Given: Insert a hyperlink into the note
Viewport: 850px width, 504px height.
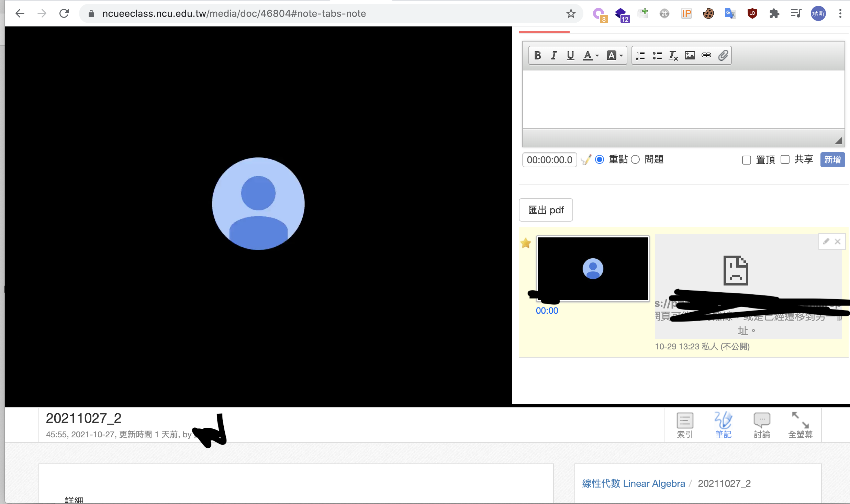Looking at the screenshot, I should (706, 55).
